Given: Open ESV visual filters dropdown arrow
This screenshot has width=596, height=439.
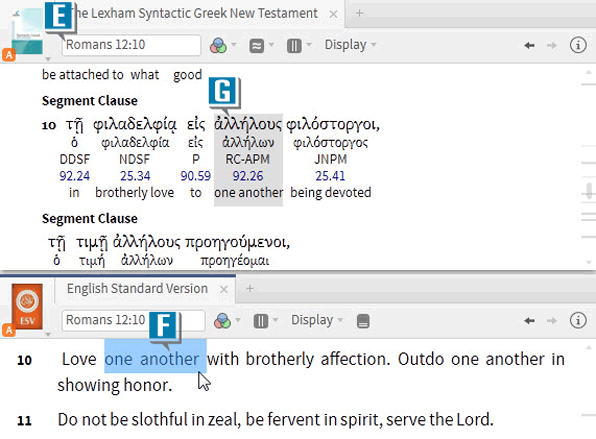Looking at the screenshot, I should (238, 320).
